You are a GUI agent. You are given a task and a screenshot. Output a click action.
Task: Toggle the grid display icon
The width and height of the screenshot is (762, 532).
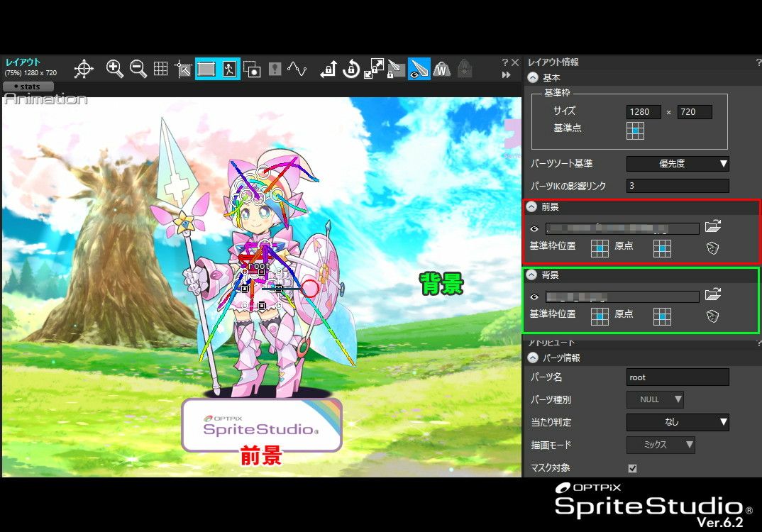pyautogui.click(x=161, y=69)
